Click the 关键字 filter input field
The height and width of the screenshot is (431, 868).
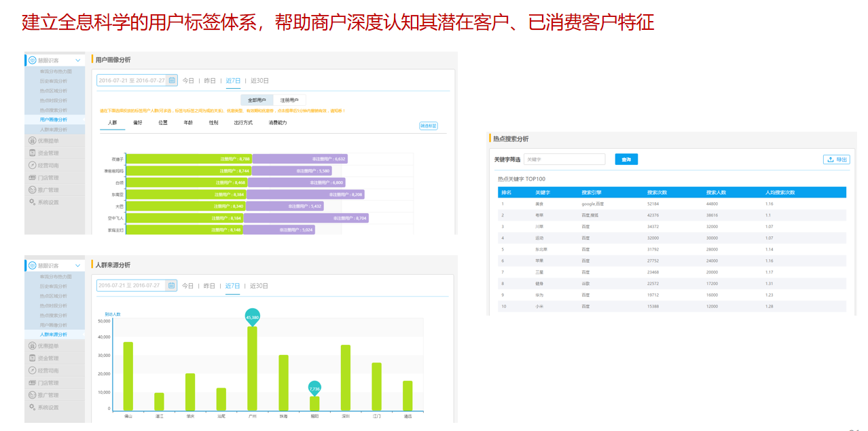point(564,160)
